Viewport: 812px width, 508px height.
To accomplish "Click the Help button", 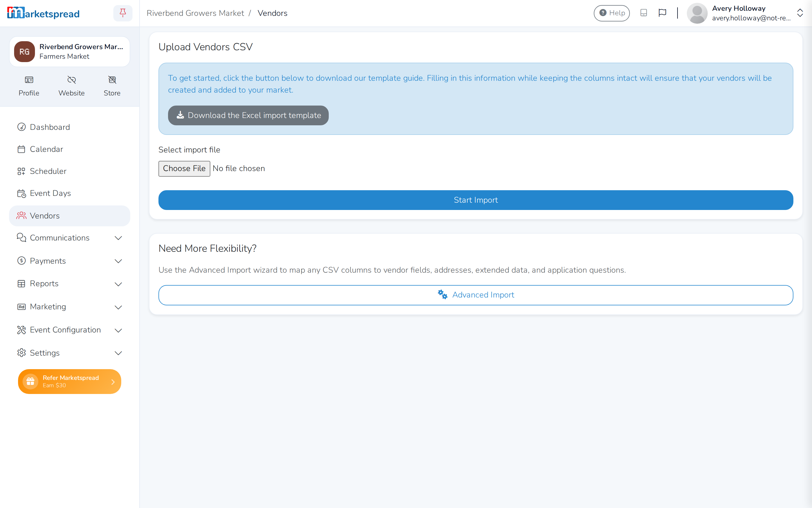I will tap(612, 13).
